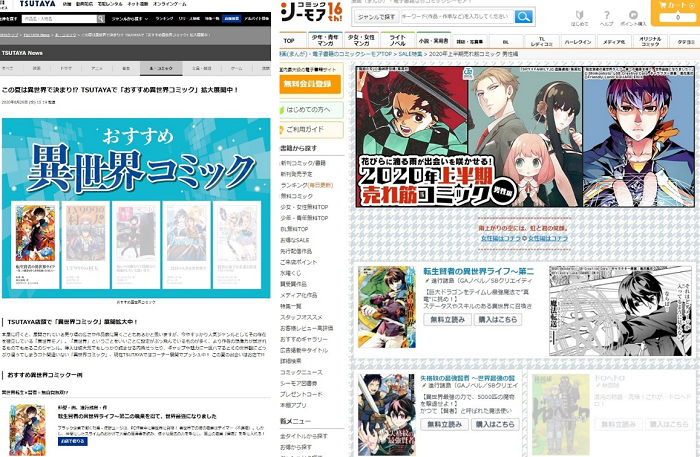Image resolution: width=700 pixels, height=457 pixels.
Task: Click the blue 店舗検索 button in TSUTAYA
Action: click(x=232, y=19)
